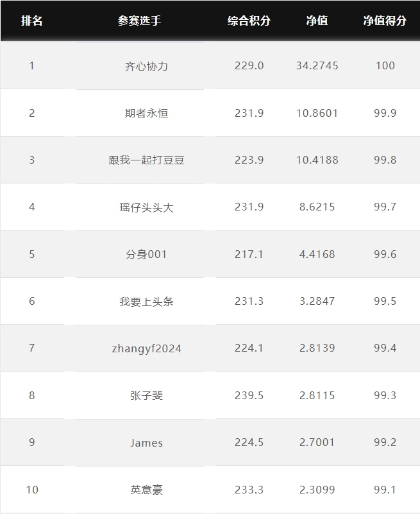Select contestant 我要上头条
Screen dimensions: 420x514
(x=146, y=301)
